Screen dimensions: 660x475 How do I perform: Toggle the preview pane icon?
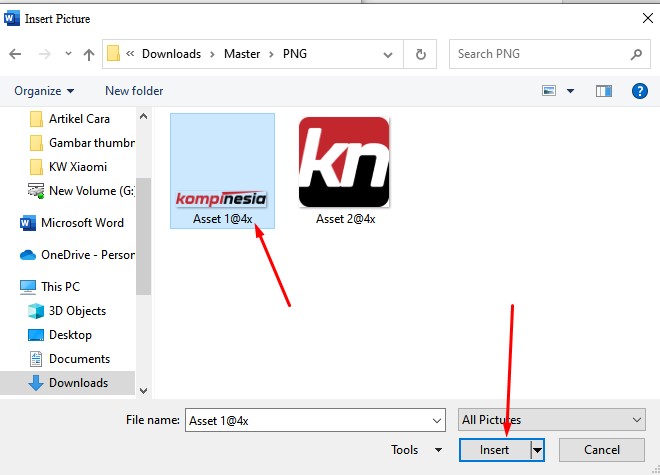(603, 91)
